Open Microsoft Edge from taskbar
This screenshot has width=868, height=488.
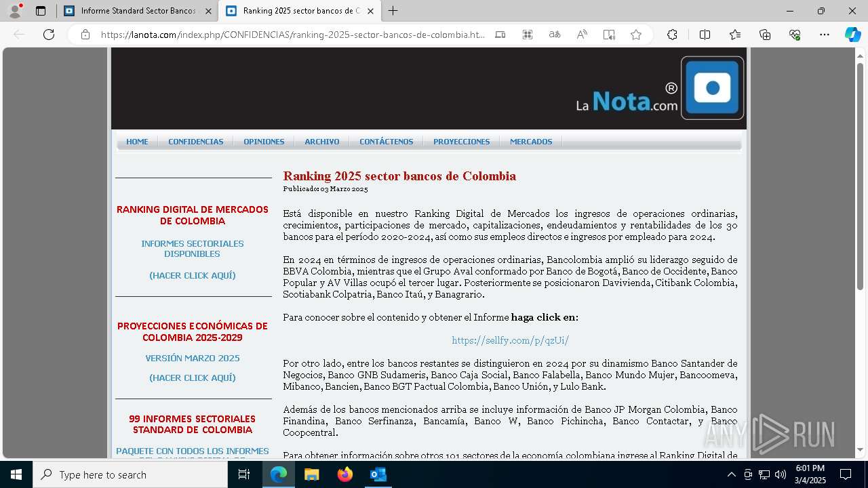point(279,474)
